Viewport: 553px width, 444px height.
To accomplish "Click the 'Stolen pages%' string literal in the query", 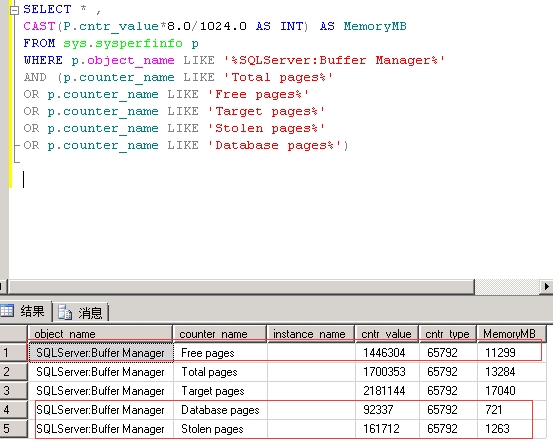I will click(x=266, y=129).
